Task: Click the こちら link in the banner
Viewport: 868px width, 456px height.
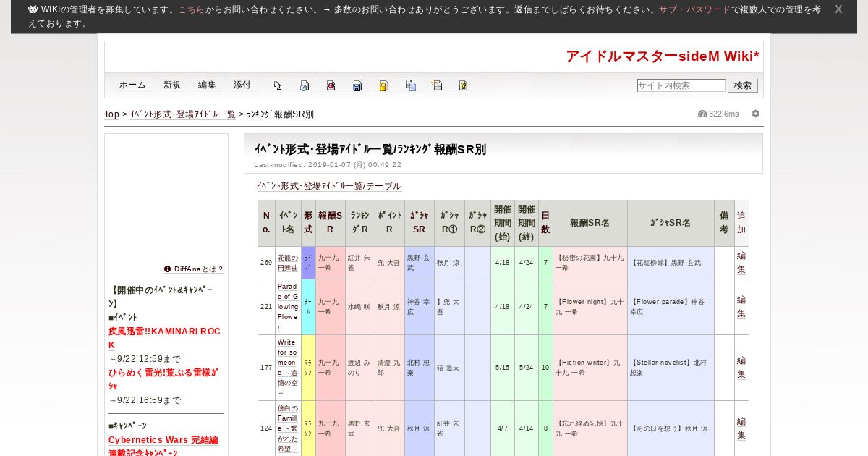Action: (192, 9)
